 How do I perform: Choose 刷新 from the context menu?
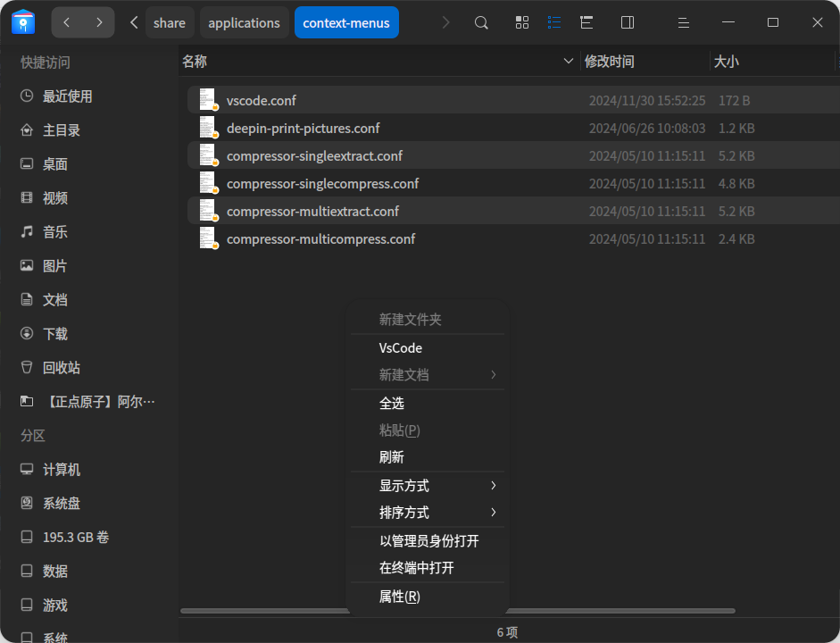[428, 457]
